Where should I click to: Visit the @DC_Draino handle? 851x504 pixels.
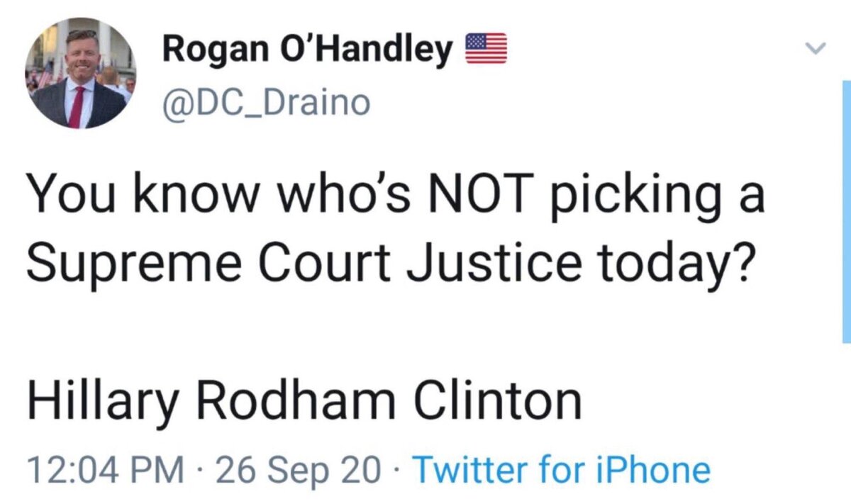(x=266, y=103)
